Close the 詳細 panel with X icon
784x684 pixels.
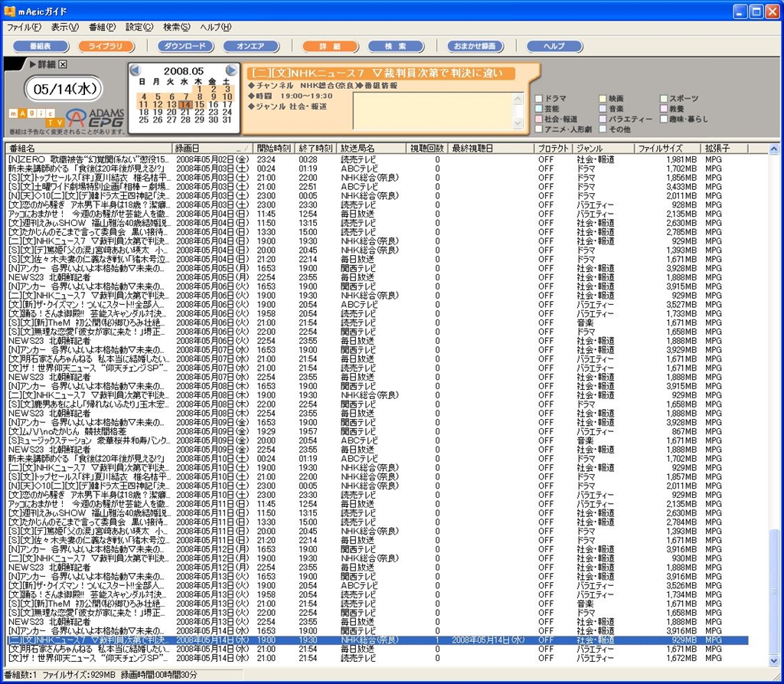tap(63, 64)
